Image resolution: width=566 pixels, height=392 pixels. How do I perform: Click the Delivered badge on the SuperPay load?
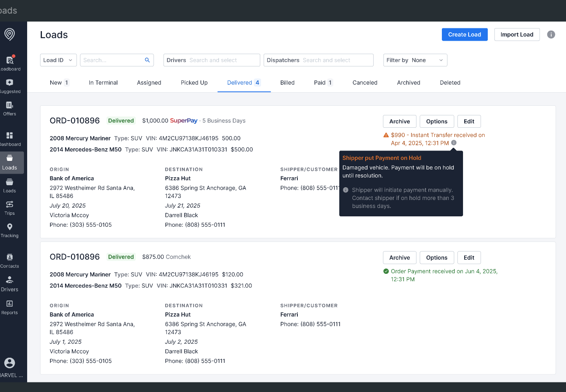121,121
